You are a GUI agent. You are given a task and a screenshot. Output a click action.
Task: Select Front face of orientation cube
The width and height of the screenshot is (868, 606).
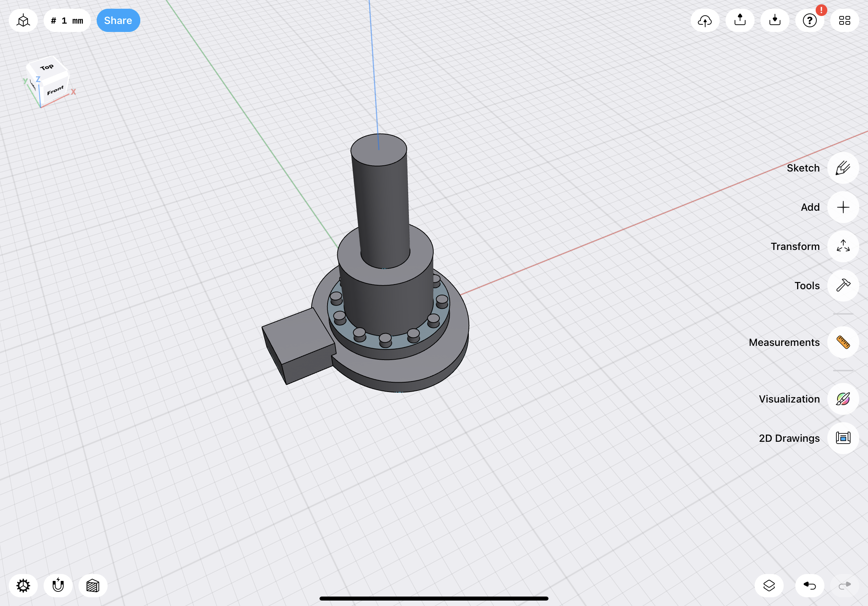pyautogui.click(x=55, y=91)
